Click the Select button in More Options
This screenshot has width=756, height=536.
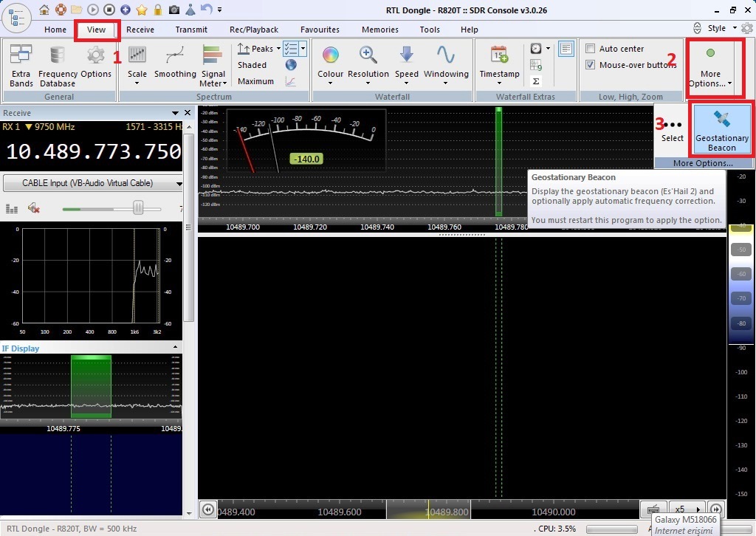pos(672,130)
